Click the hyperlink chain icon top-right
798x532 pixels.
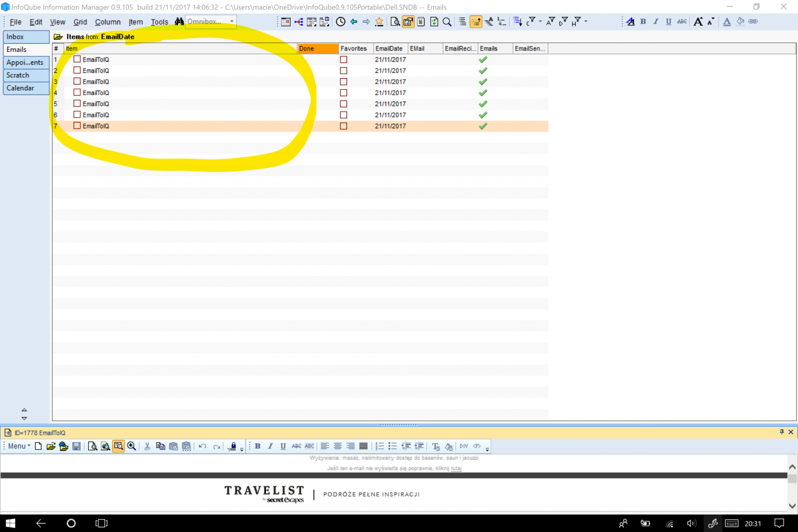(753, 22)
